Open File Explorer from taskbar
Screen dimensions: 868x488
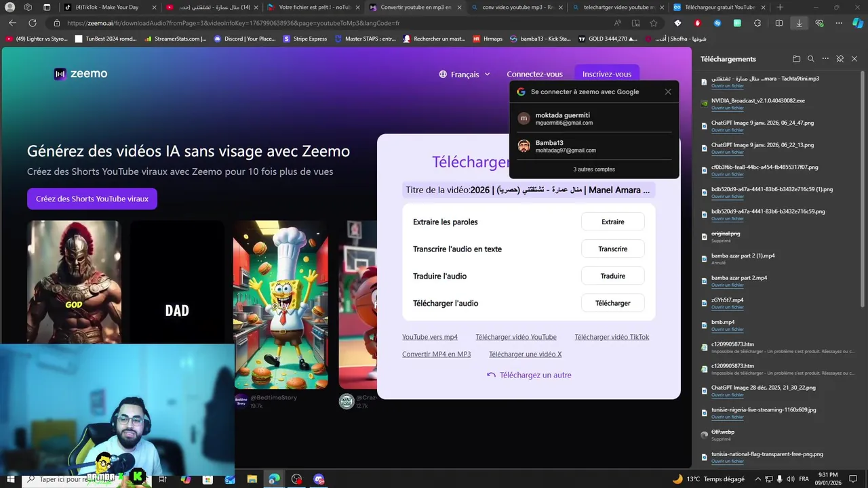coord(252,479)
